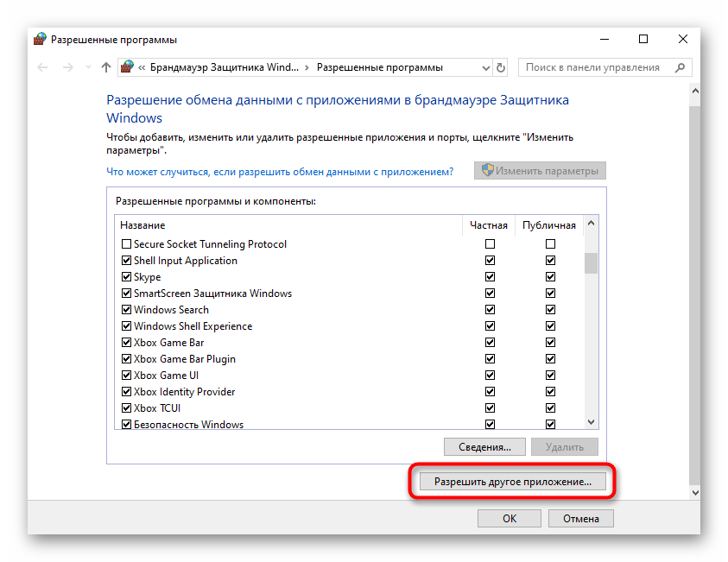Go up one level with up arrow
Screen dimensions: 728x562
(105, 67)
